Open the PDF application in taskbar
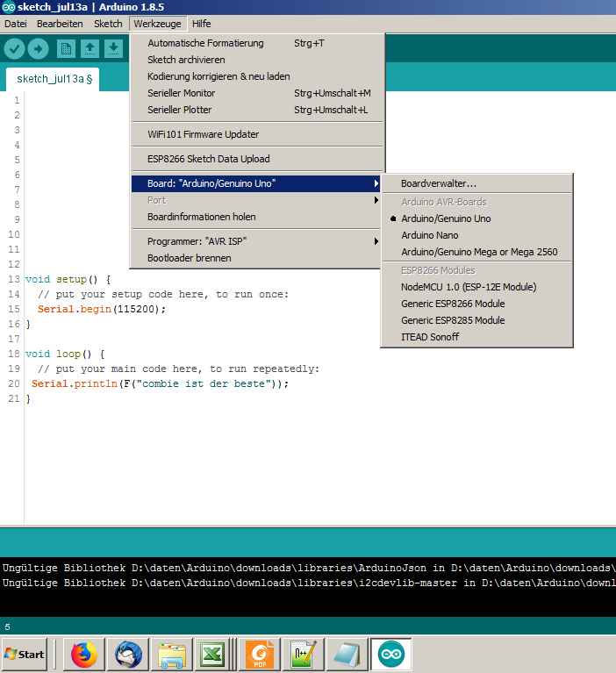 pos(259,655)
